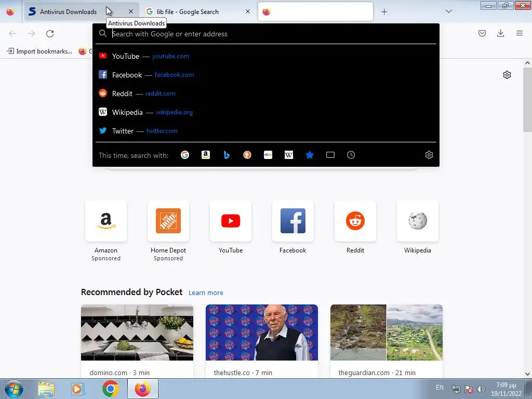
Task: Search history using the clock icon
Action: (x=351, y=155)
